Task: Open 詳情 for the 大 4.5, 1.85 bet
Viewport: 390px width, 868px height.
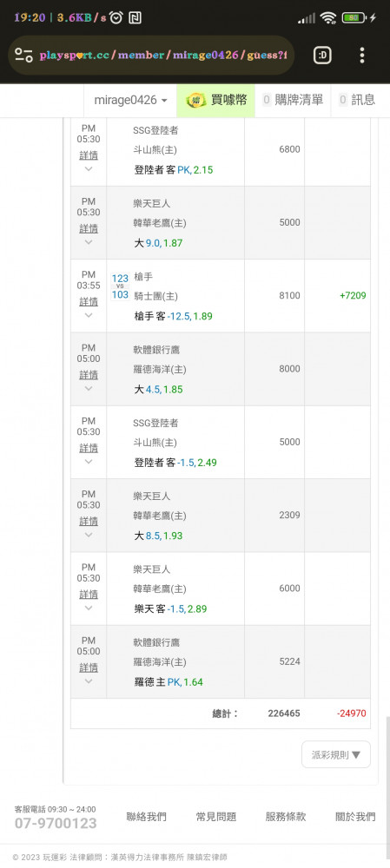Action: click(x=89, y=375)
